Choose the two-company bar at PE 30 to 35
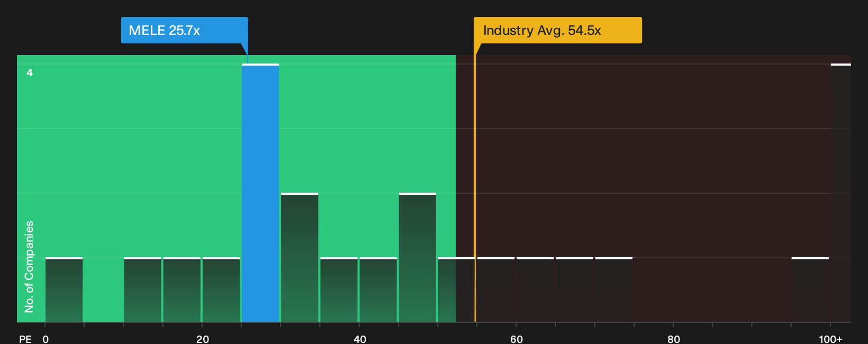This screenshot has height=344, width=868. [x=300, y=257]
